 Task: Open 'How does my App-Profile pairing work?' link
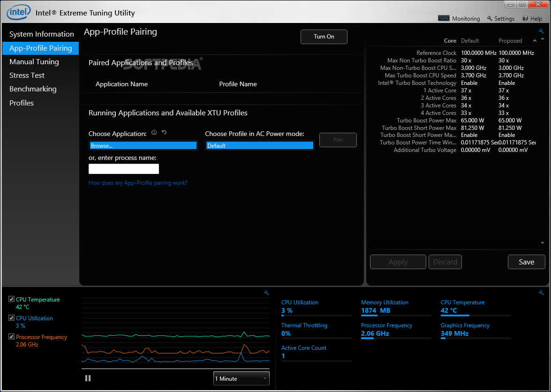pyautogui.click(x=138, y=183)
